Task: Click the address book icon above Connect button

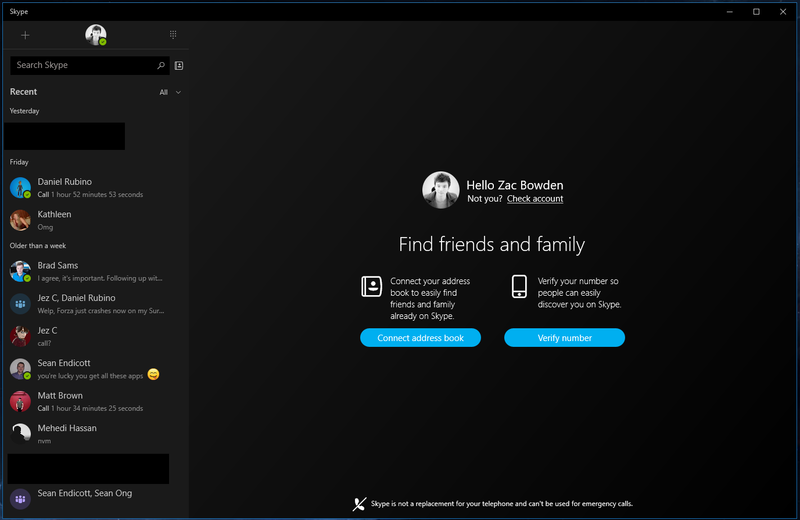Action: click(x=371, y=286)
